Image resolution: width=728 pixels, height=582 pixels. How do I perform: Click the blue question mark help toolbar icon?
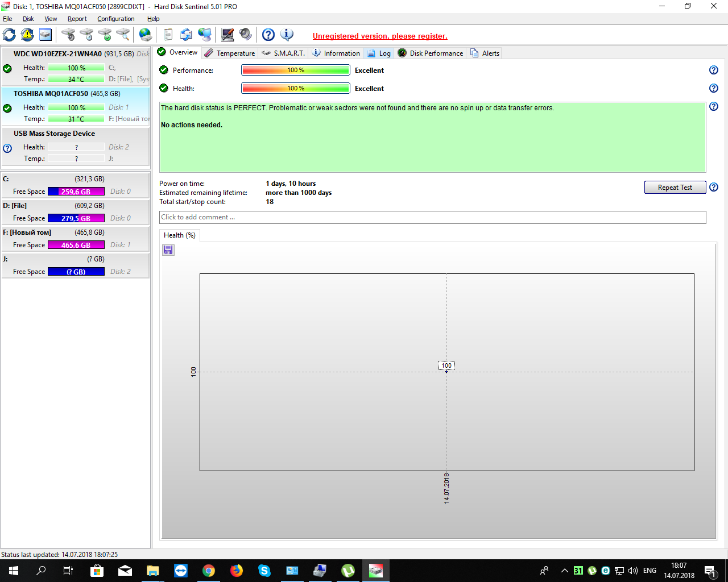coord(268,35)
